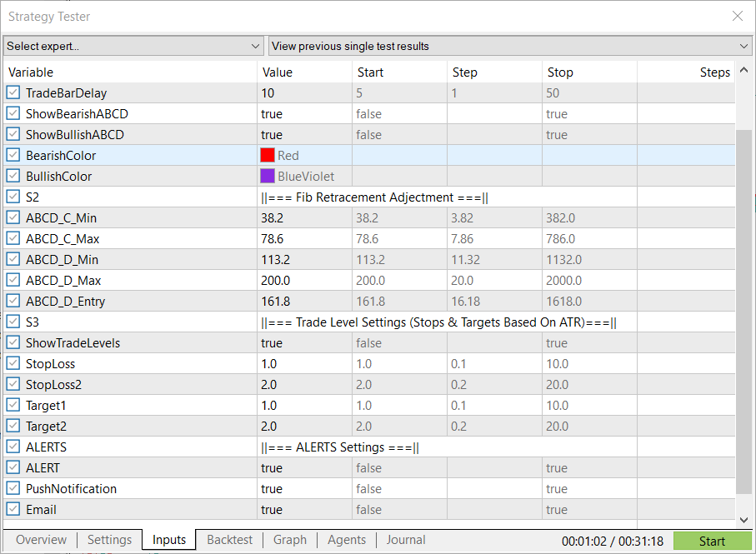Switch to the Settings tab
756x554 pixels.
[109, 540]
